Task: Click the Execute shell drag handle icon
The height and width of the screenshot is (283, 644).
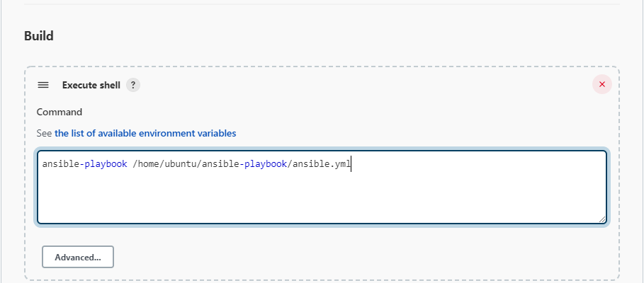Action: (x=43, y=85)
